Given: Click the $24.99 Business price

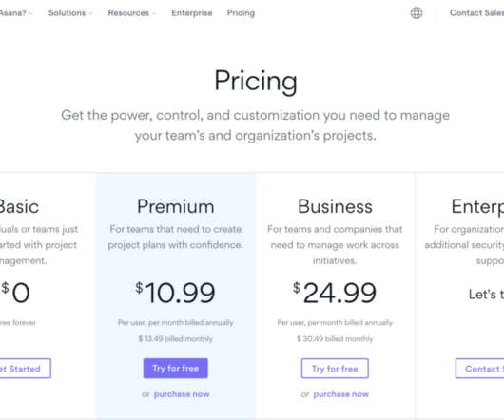Looking at the screenshot, I should pos(335,293).
